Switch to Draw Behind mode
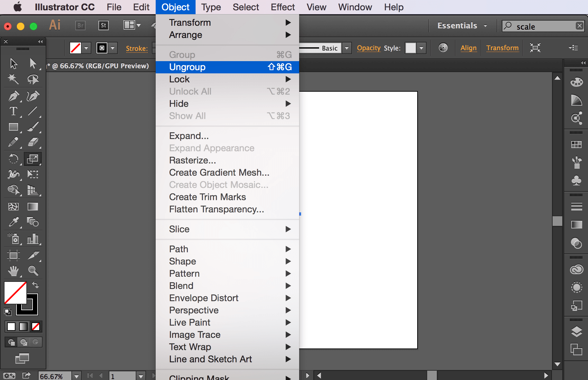Viewport: 588px width, 380px height. [23, 342]
